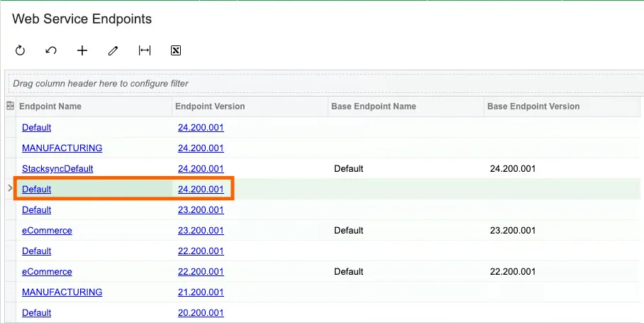This screenshot has width=644, height=323.
Task: Click base version 23.200.001 in the eCommerce row
Action: click(x=513, y=230)
